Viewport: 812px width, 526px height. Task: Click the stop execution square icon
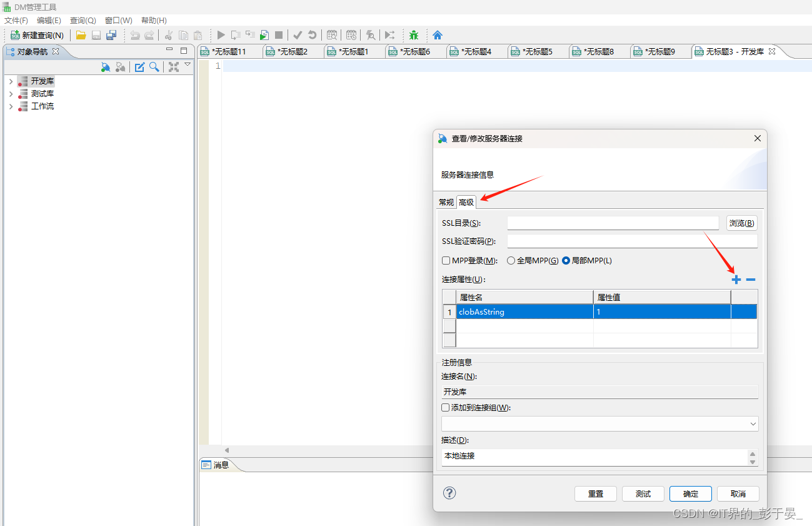point(279,36)
